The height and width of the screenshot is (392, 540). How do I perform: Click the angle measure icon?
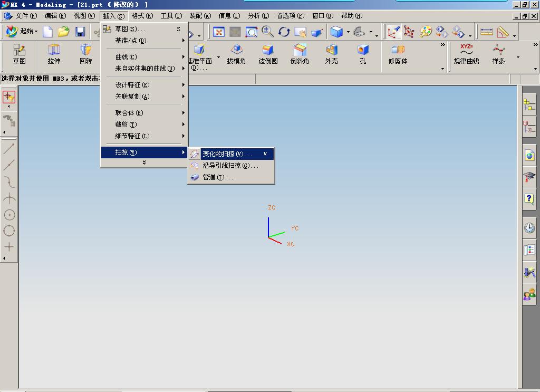click(x=503, y=32)
